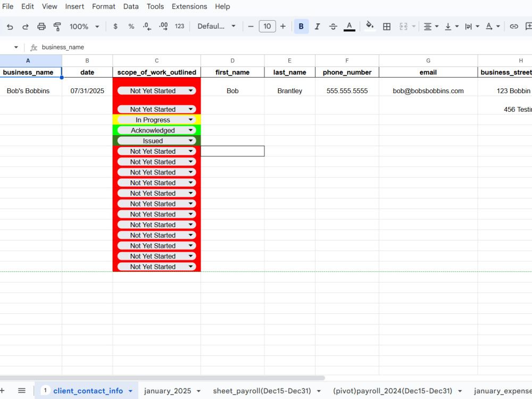532x399 pixels.
Task: Format as percent icon
Action: point(131,27)
